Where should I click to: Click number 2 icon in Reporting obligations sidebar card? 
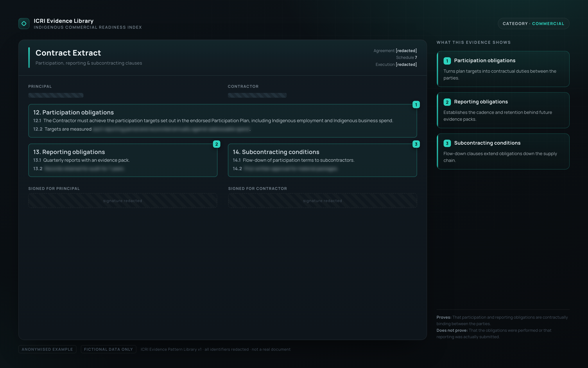tap(447, 102)
